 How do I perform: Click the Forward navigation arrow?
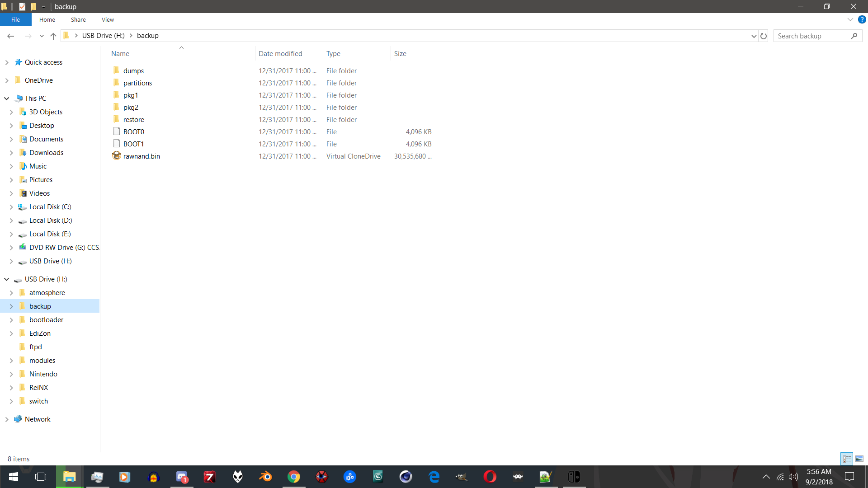pos(28,36)
